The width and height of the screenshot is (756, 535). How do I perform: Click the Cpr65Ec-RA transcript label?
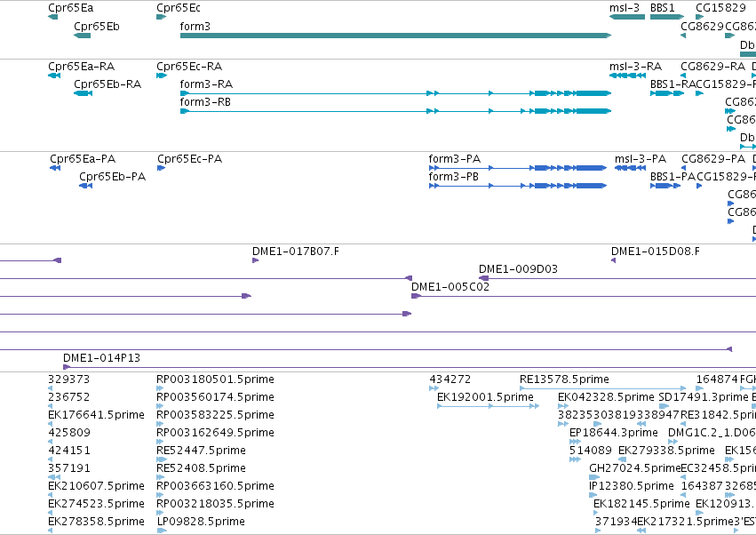(x=189, y=67)
